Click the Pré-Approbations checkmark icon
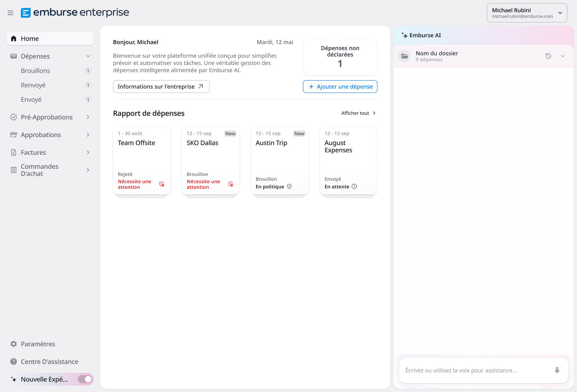Image resolution: width=577 pixels, height=392 pixels. pyautogui.click(x=14, y=117)
